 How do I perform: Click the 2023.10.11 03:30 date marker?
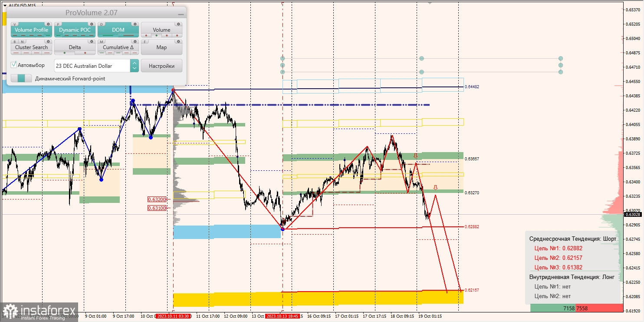tap(173, 316)
